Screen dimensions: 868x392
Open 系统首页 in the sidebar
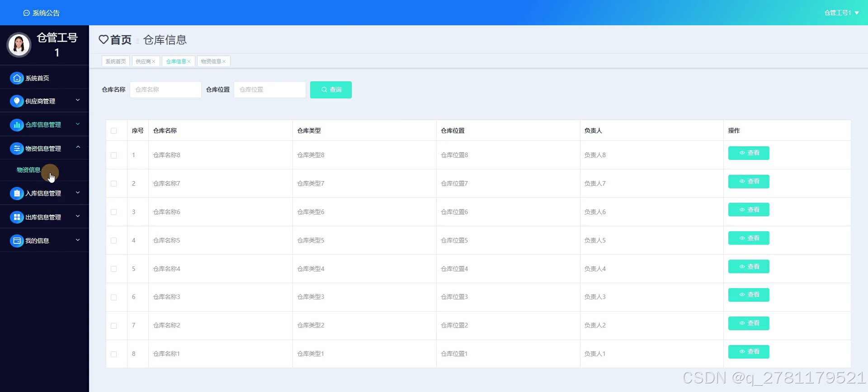pos(44,78)
